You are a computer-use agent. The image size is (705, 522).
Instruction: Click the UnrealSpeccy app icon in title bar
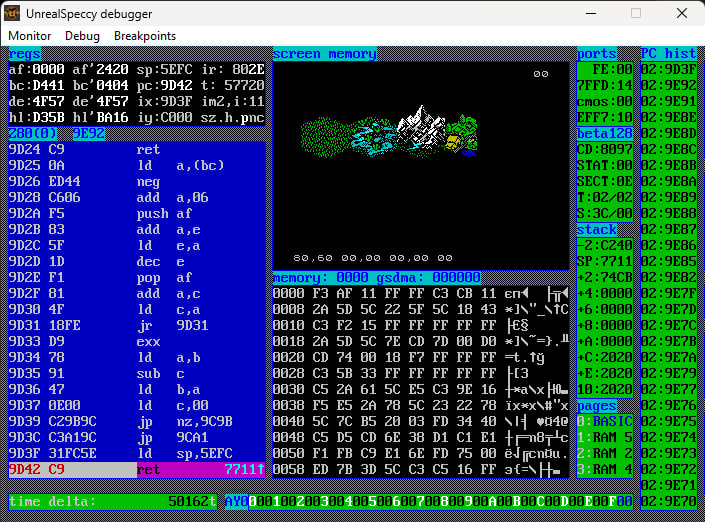tap(12, 13)
